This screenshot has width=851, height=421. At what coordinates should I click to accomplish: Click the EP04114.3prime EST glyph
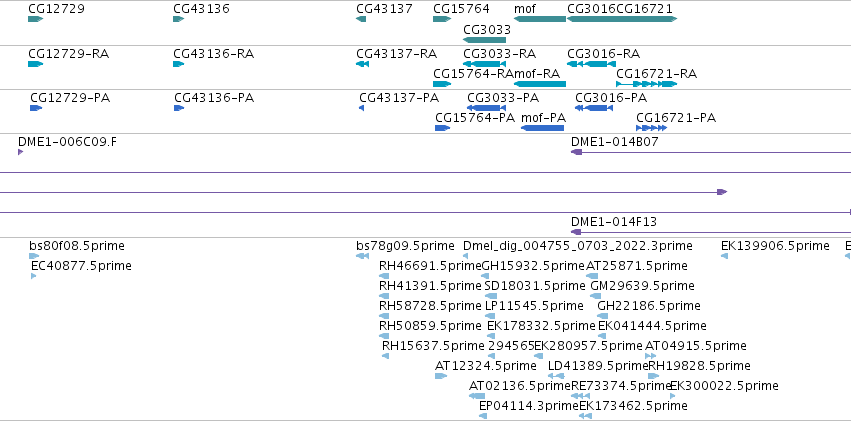(483, 416)
